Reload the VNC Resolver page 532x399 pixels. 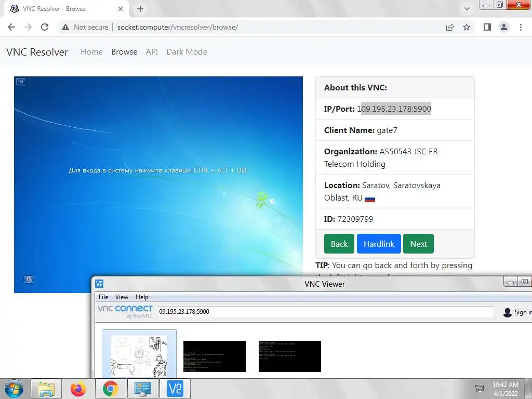pos(45,27)
